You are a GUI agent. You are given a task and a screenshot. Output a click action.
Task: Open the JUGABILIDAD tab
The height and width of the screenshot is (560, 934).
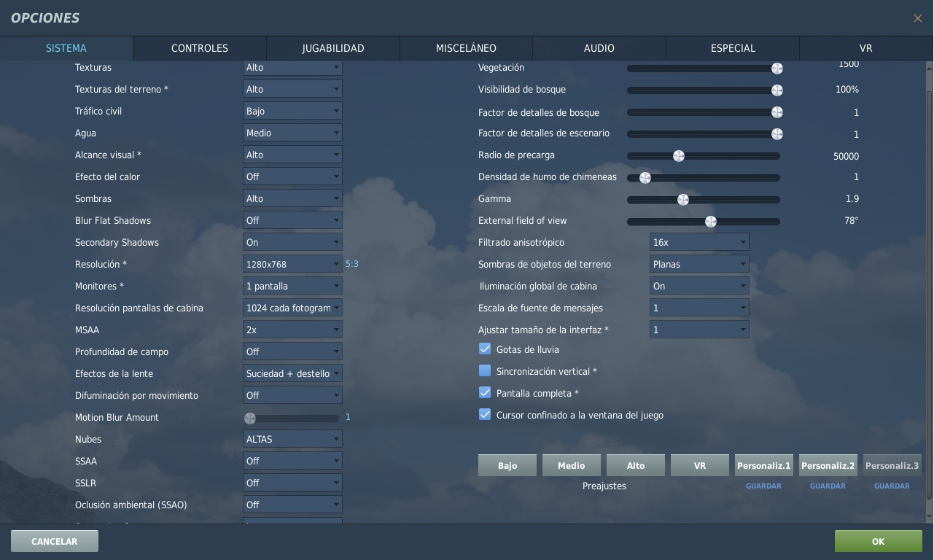(333, 48)
